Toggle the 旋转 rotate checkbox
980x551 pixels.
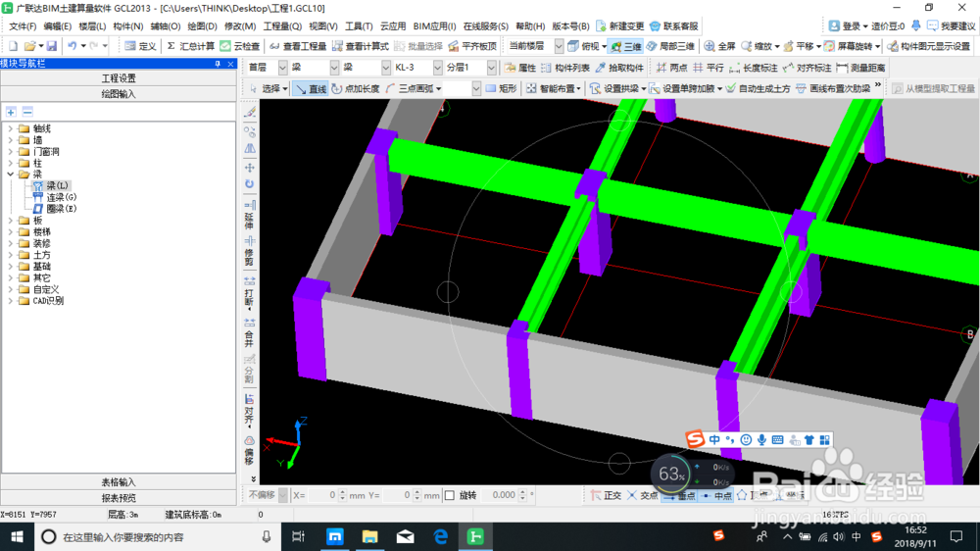coord(450,495)
